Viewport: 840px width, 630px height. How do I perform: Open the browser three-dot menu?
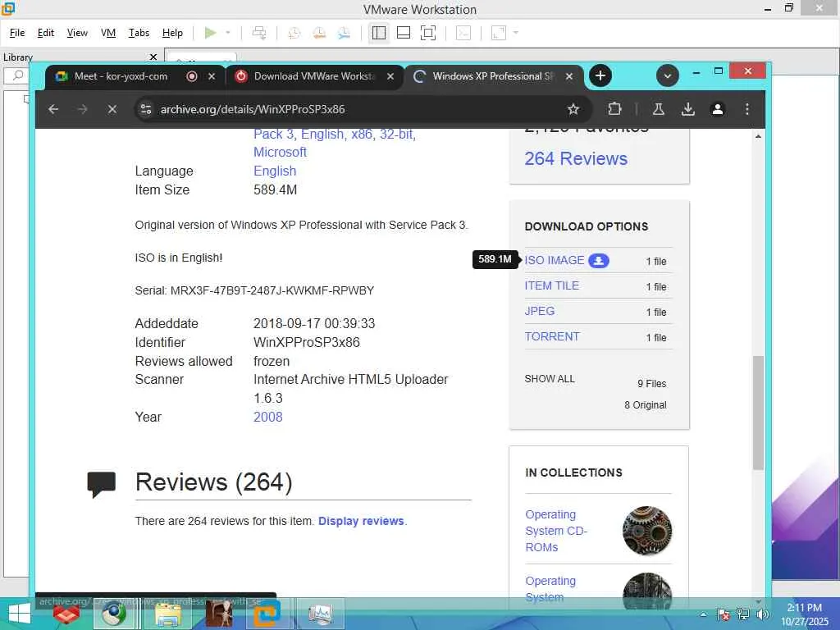point(746,109)
